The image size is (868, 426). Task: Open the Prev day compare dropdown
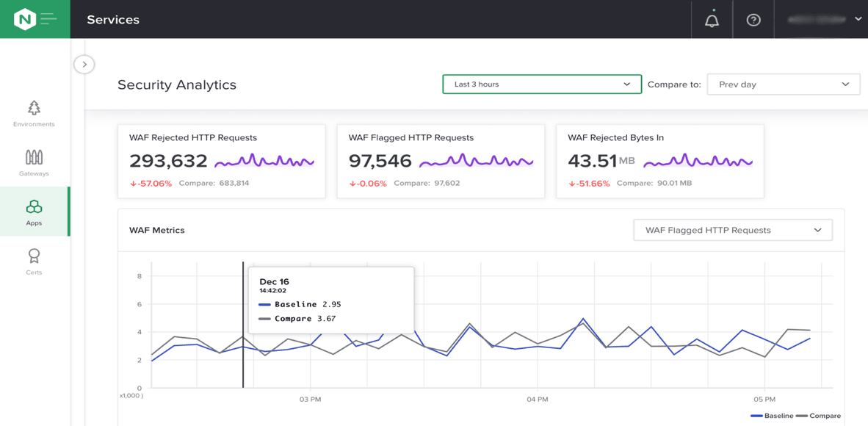[783, 84]
